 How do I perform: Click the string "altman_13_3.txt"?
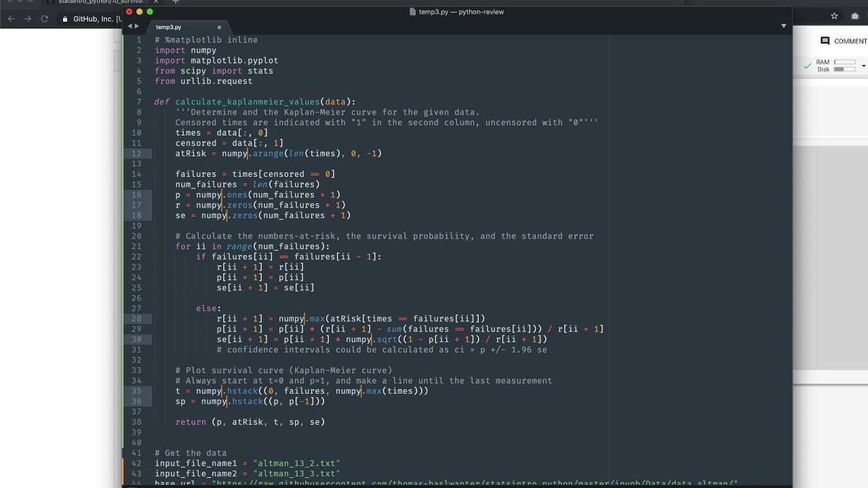(297, 474)
